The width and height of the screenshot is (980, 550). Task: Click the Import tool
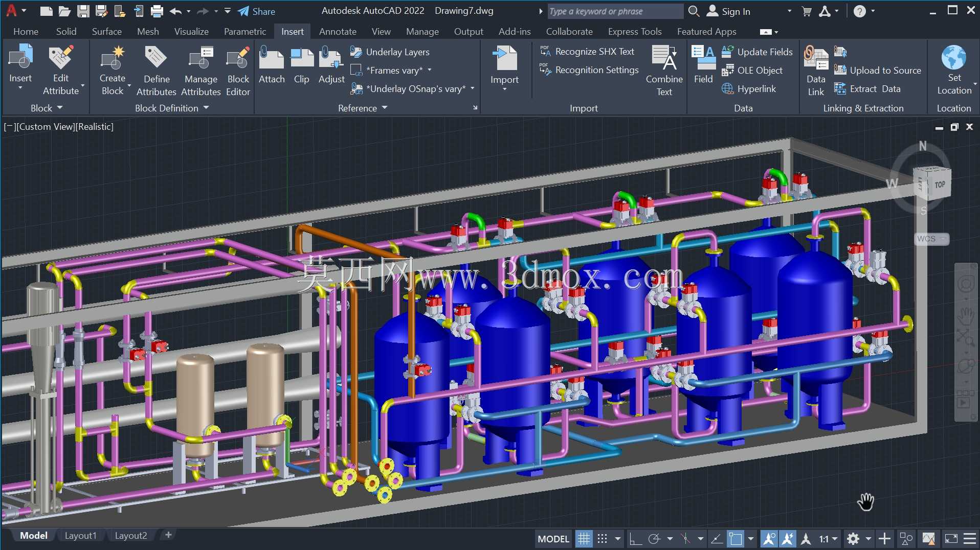point(505,67)
